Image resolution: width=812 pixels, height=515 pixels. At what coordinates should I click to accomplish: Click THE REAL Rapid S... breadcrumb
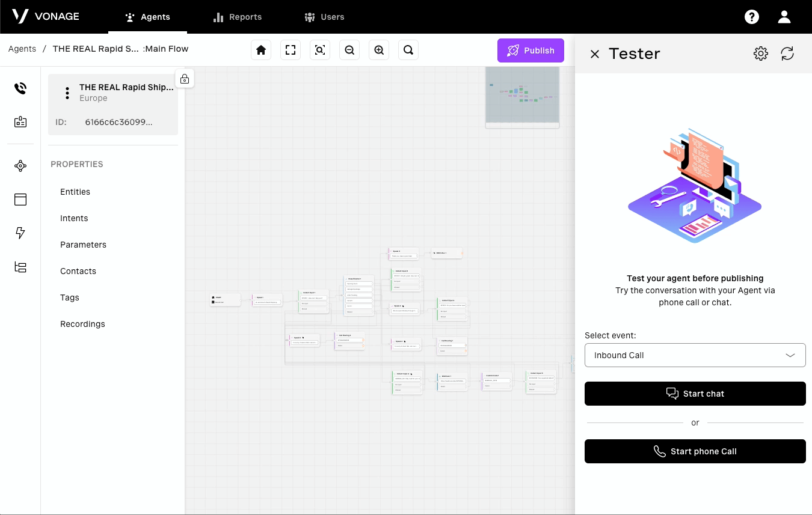click(x=96, y=49)
